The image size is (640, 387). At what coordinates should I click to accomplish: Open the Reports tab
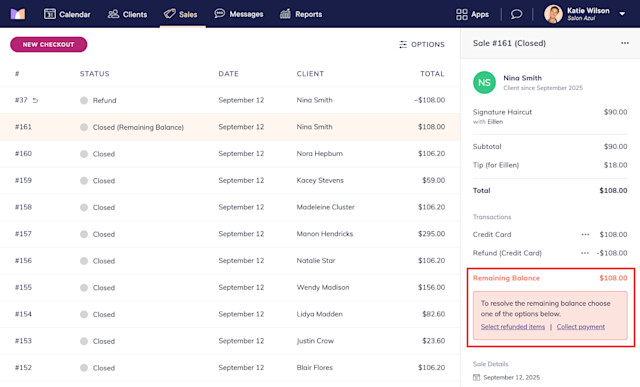[x=301, y=14]
